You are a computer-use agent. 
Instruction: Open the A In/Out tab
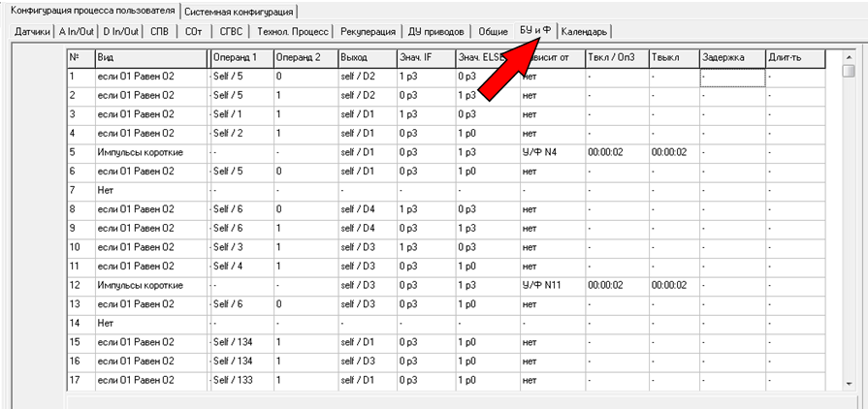point(76,32)
